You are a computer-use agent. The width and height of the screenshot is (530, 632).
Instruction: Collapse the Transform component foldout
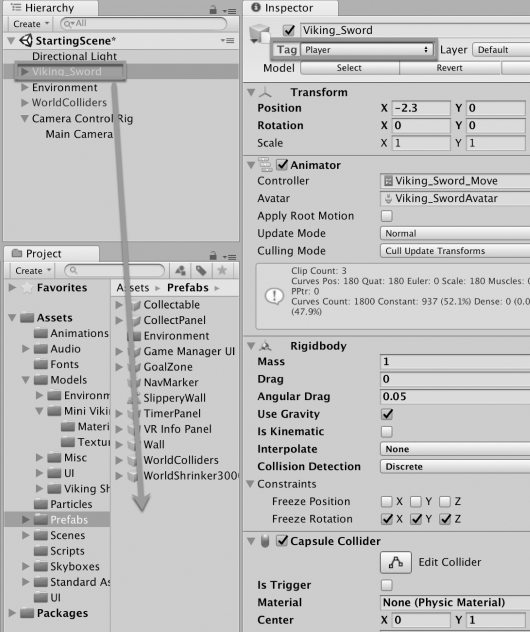[x=251, y=92]
